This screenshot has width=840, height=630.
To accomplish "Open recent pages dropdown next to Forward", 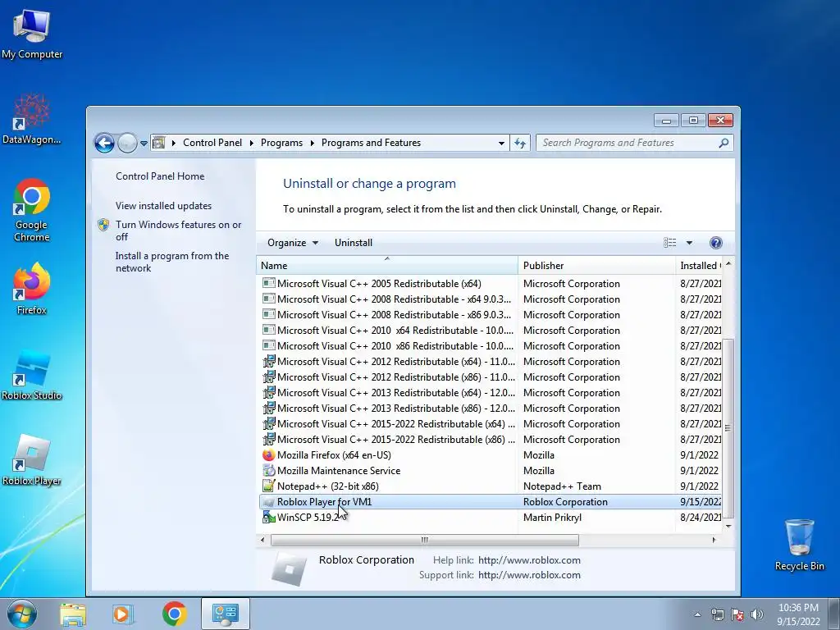I will point(144,144).
